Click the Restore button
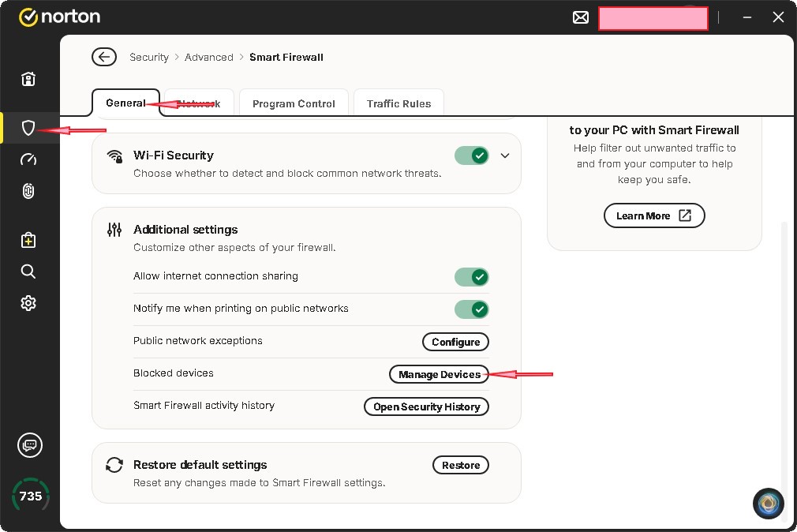The image size is (797, 532). click(x=461, y=465)
